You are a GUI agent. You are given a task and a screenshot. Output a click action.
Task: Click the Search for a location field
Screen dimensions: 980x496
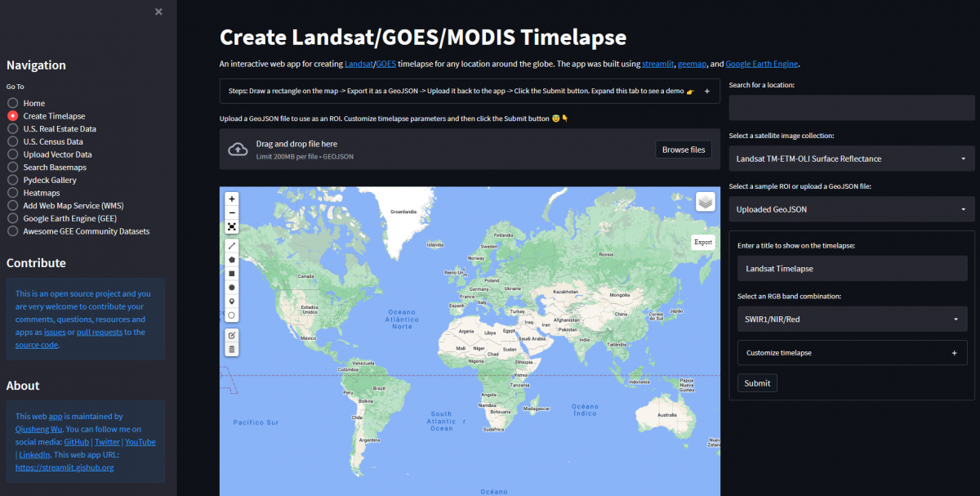pyautogui.click(x=852, y=108)
